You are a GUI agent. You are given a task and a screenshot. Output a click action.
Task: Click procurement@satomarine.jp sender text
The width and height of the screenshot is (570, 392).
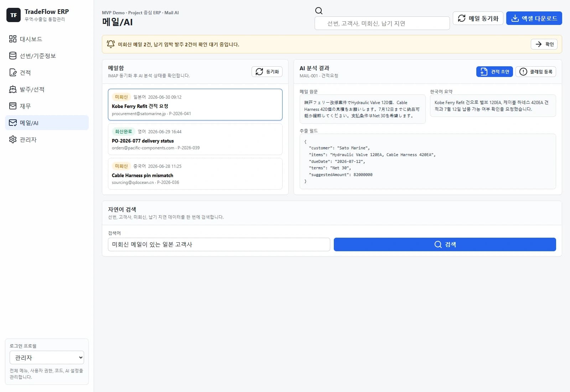click(x=139, y=114)
